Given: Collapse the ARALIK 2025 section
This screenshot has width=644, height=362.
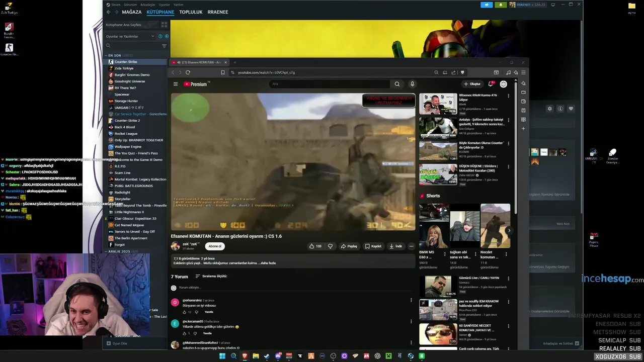Looking at the screenshot, I should pos(106,251).
